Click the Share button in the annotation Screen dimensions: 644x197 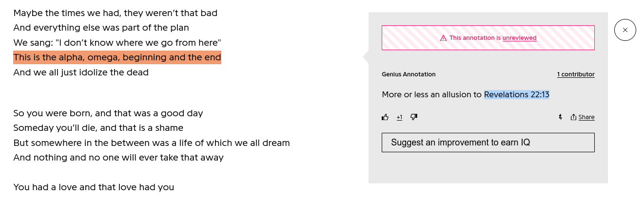coord(583,117)
